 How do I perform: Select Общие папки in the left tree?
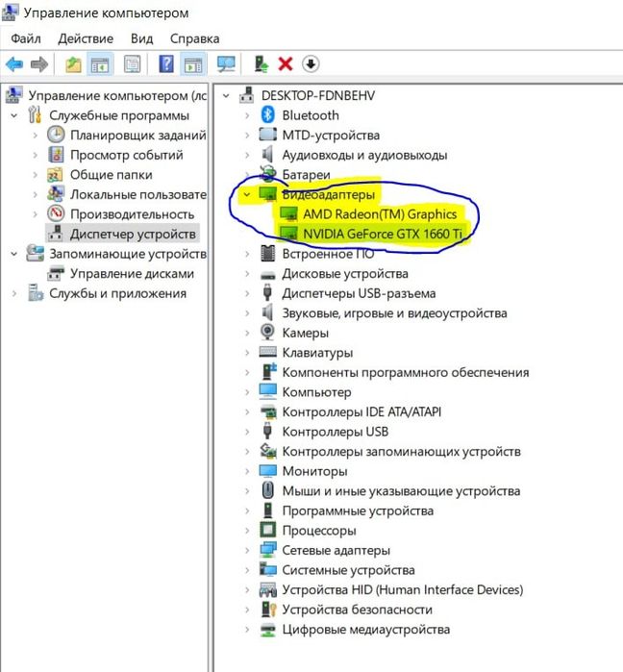pos(111,174)
